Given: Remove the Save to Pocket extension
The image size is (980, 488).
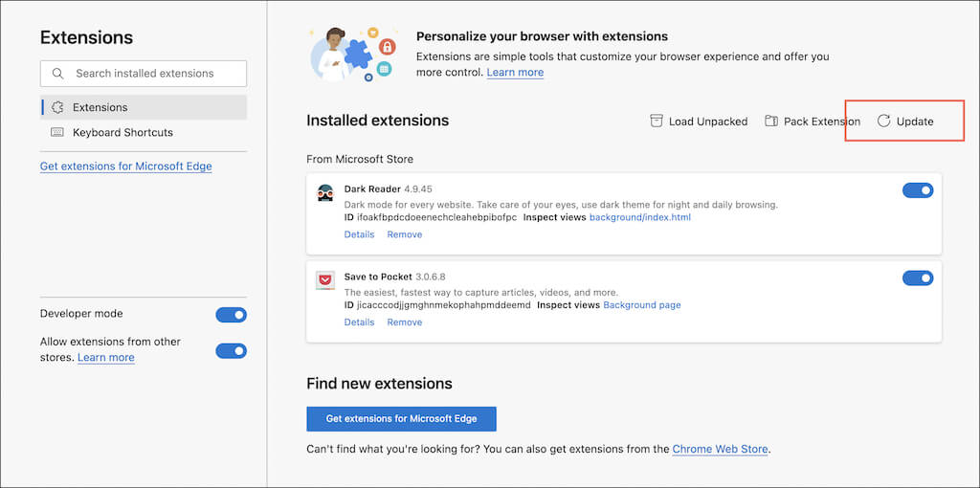Looking at the screenshot, I should [x=404, y=322].
